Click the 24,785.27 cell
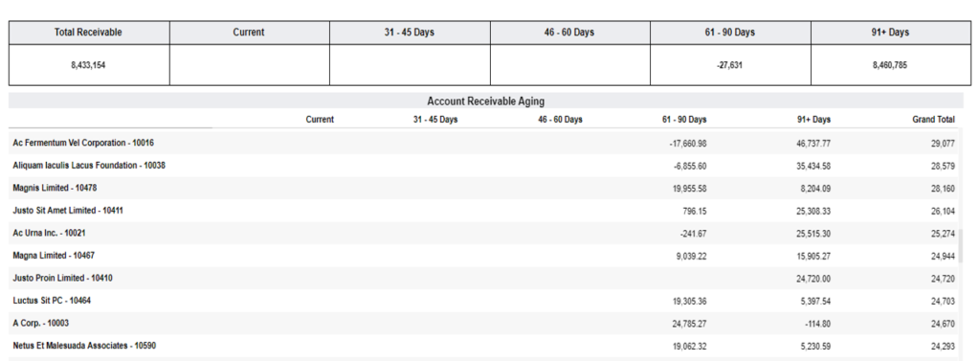The height and width of the screenshot is (361, 980). 689,324
